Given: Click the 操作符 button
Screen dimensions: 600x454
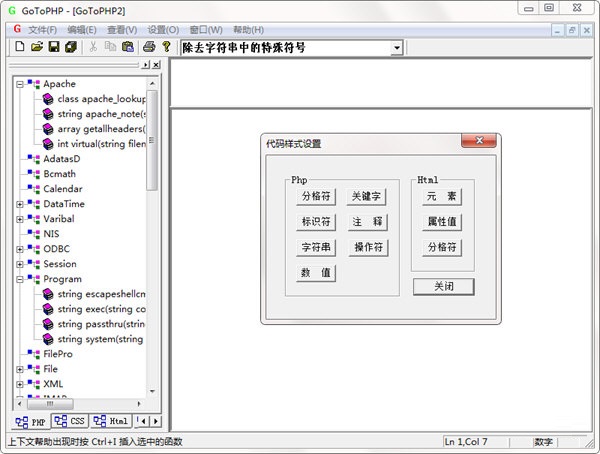Looking at the screenshot, I should 368,247.
